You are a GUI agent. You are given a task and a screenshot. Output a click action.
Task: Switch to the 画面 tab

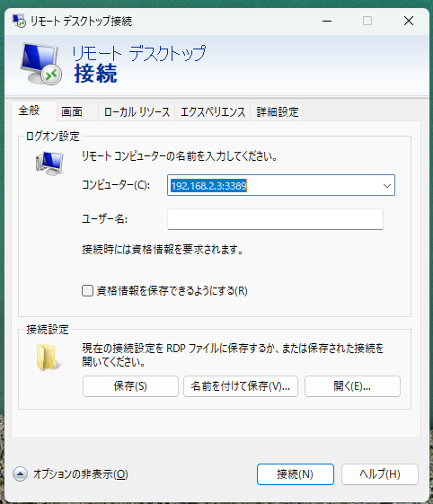tap(72, 112)
